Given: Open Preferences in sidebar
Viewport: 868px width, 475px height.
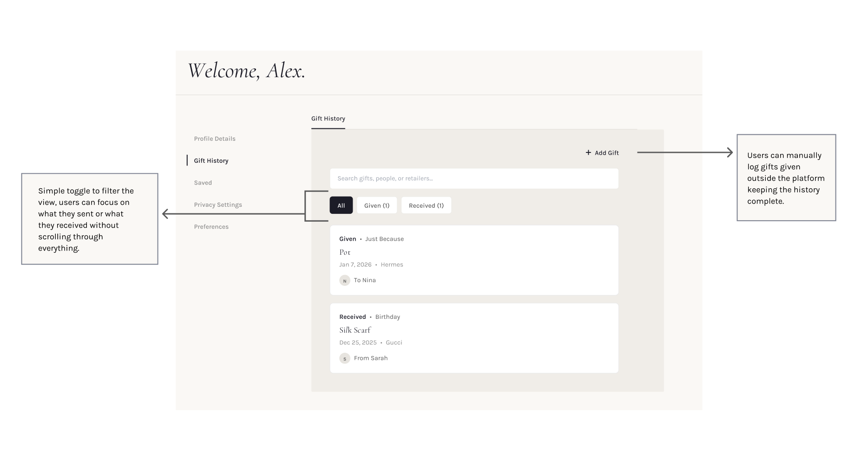Looking at the screenshot, I should point(211,227).
